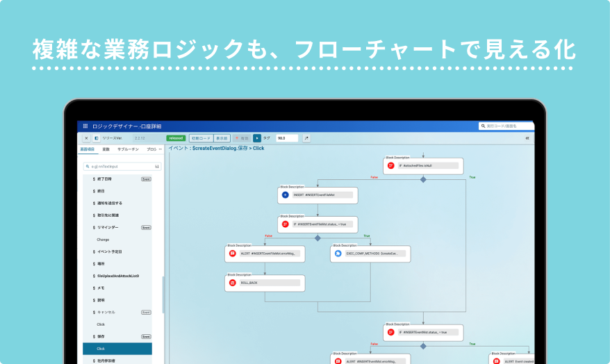Click the ALERT icon of #INSERTEventMst.errorMsg_ block
Screen dimensions: 610x364
click(338, 361)
